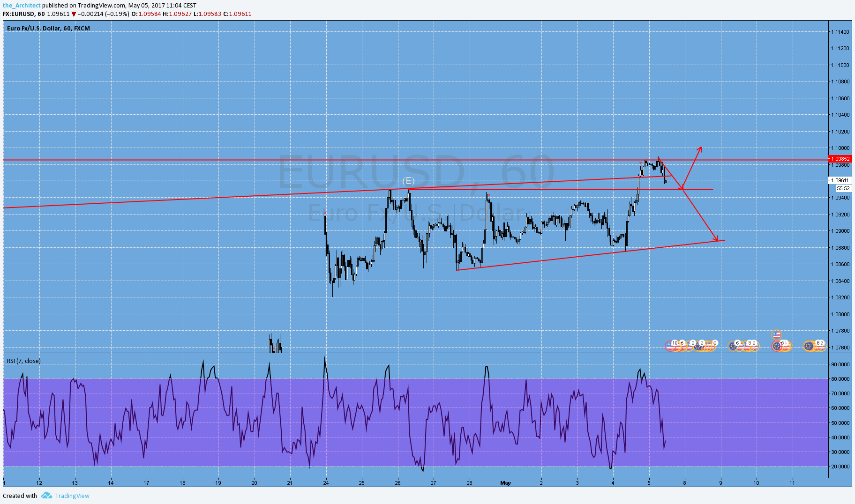Select the RSI (7, close) indicator label

pos(23,361)
